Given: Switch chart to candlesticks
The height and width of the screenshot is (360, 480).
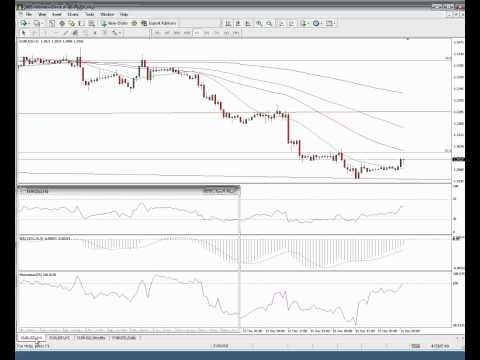Looking at the screenshot, I should click(238, 23).
